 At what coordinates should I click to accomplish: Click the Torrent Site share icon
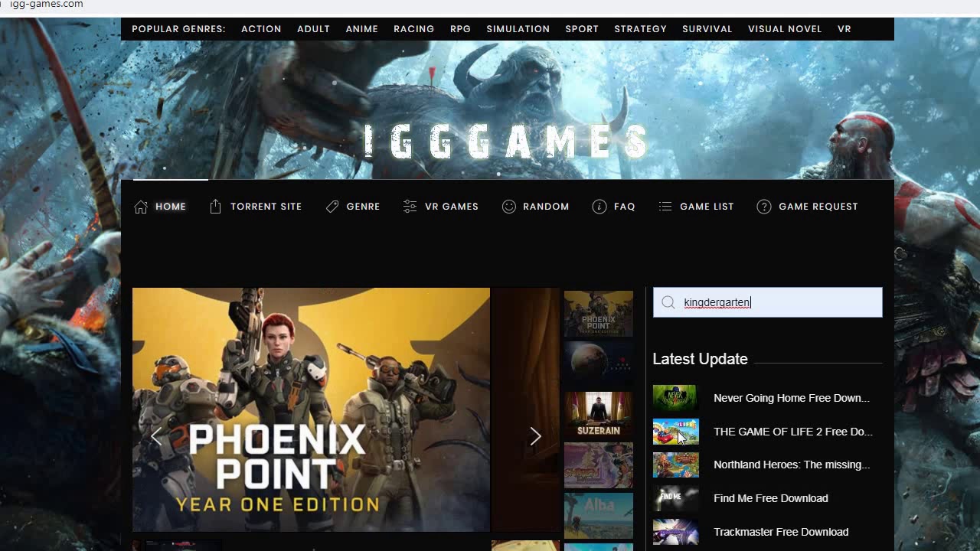(x=215, y=207)
